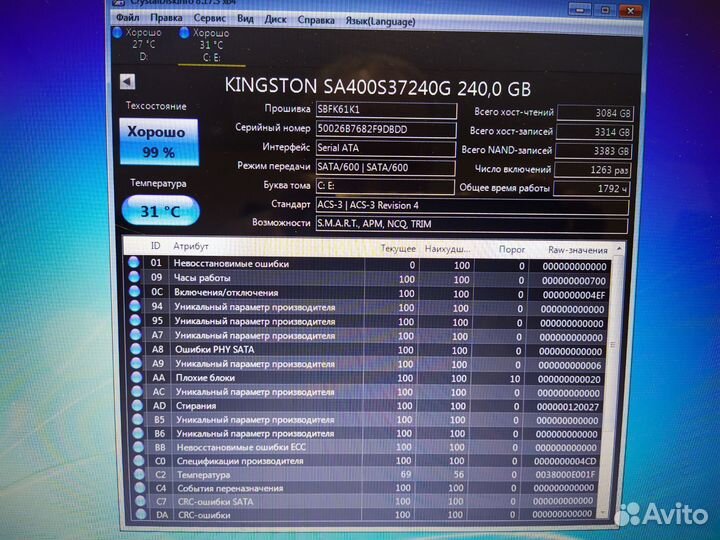Click the status icon of row 09 Часы работы
720x540 pixels.
134,276
